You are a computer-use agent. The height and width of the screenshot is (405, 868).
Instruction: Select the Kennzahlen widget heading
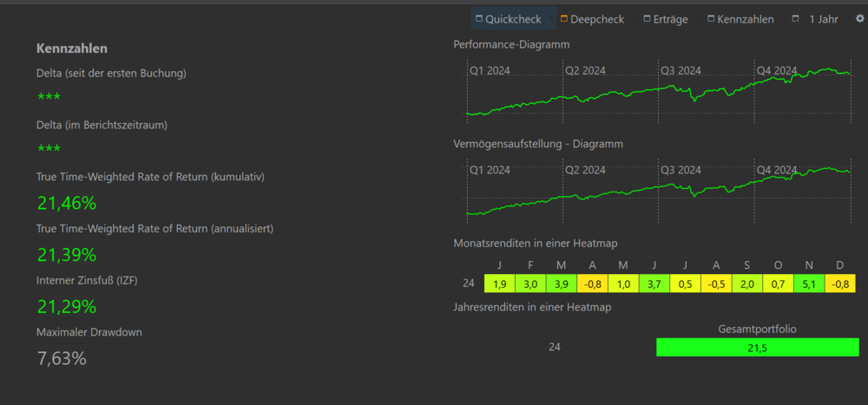pos(72,49)
